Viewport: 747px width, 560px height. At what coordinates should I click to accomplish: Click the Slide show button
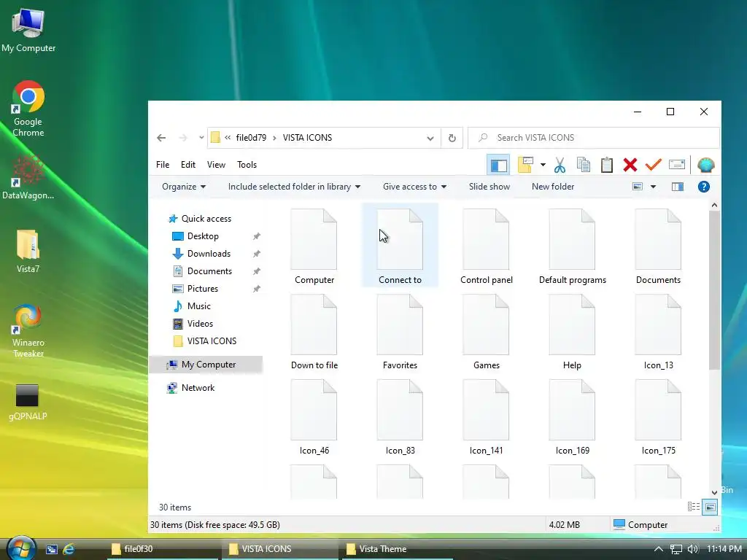[489, 187]
